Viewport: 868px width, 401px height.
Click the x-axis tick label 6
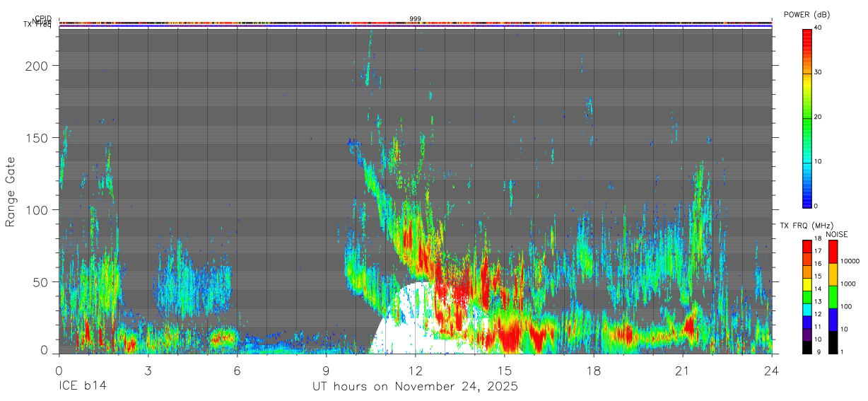237,371
